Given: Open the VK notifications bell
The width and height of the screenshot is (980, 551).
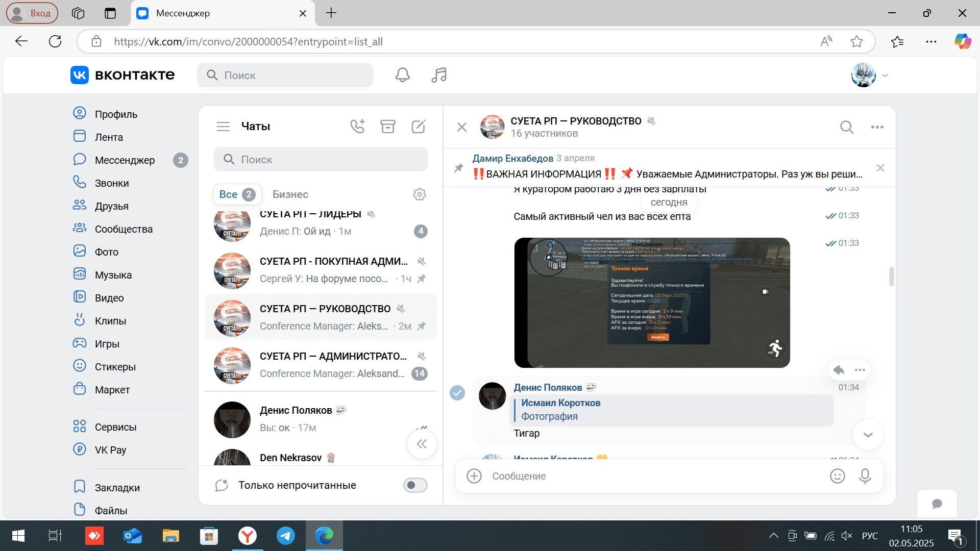Looking at the screenshot, I should pos(402,75).
